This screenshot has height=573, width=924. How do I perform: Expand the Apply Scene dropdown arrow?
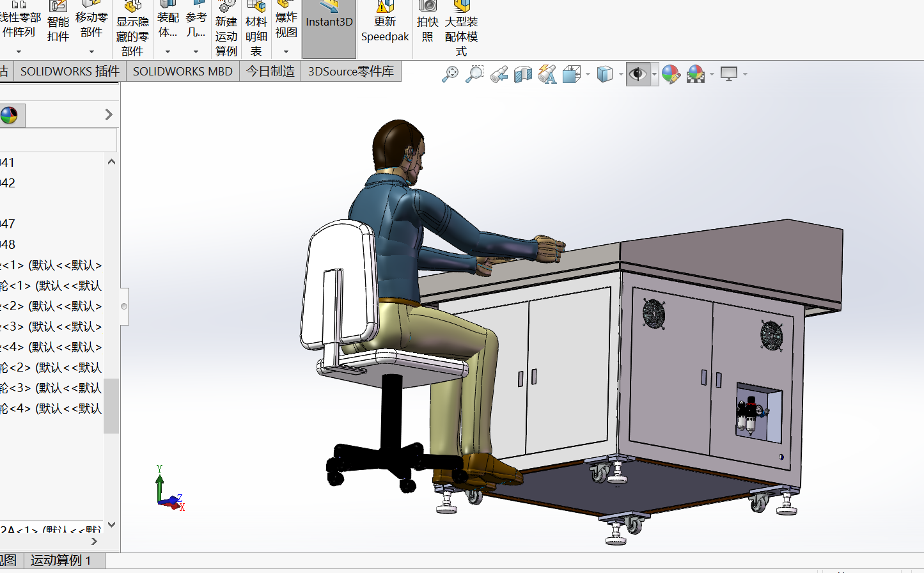(x=712, y=75)
